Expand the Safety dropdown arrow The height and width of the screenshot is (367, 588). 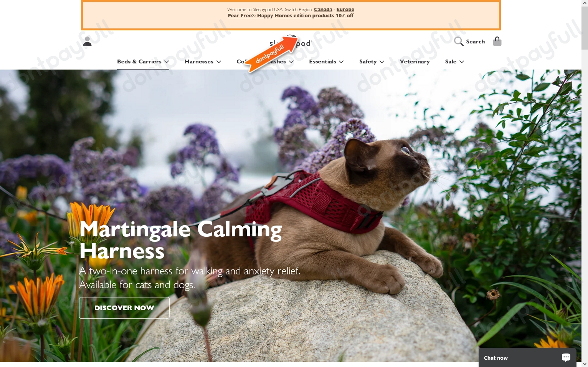pyautogui.click(x=382, y=62)
